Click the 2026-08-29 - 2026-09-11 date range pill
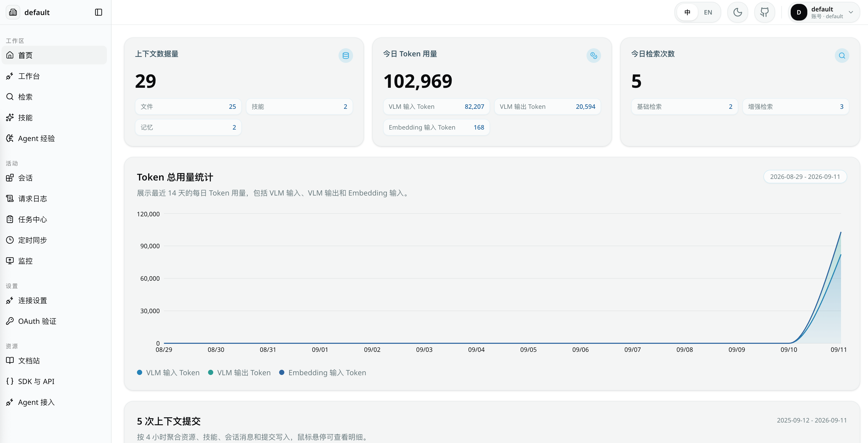This screenshot has height=443, width=868. pyautogui.click(x=805, y=177)
